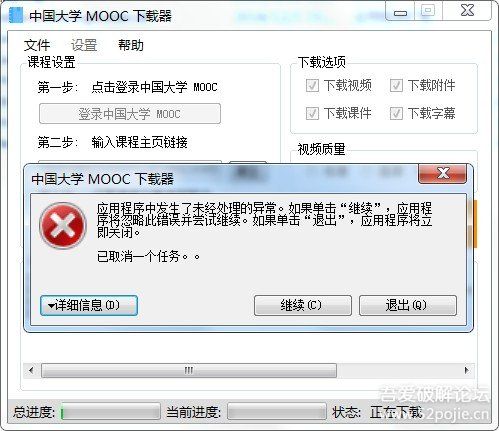This screenshot has width=499, height=431.
Task: Click the maximize button in title bar
Action: (x=428, y=11)
